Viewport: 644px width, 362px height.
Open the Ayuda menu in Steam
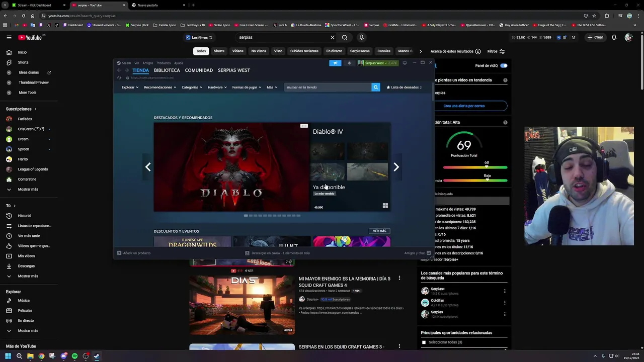point(179,63)
